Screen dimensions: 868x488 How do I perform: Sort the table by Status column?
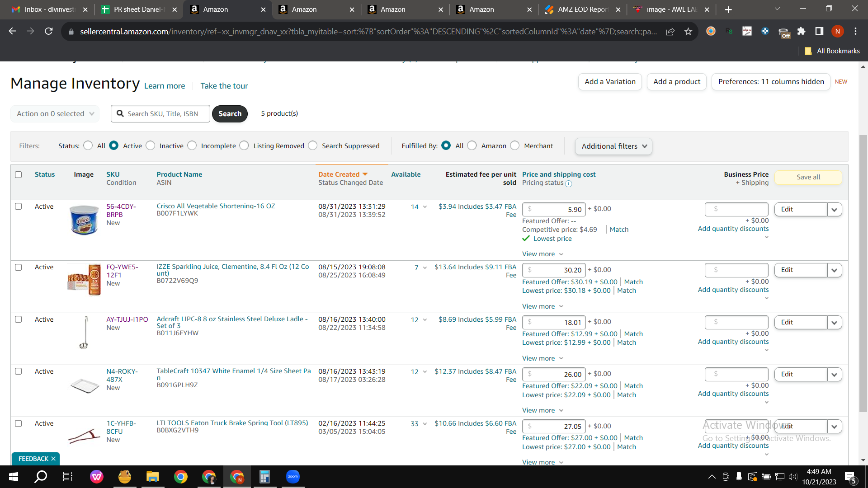tap(45, 174)
